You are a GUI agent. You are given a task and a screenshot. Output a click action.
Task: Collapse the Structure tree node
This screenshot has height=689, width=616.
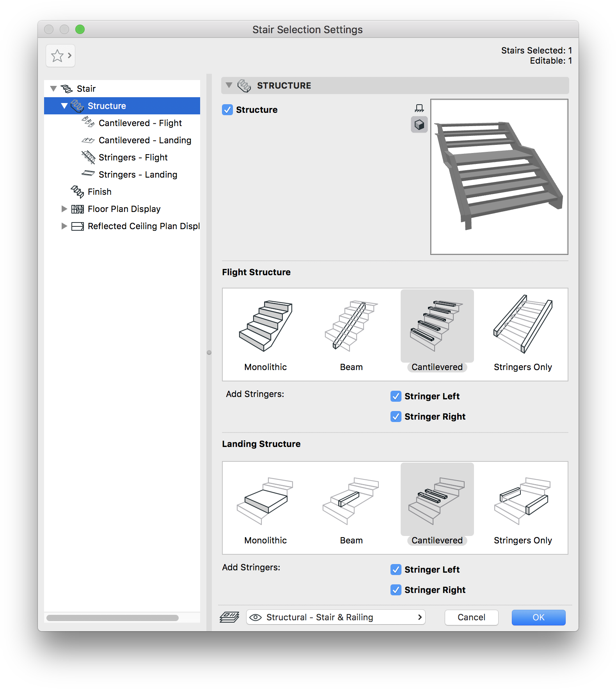tap(64, 106)
